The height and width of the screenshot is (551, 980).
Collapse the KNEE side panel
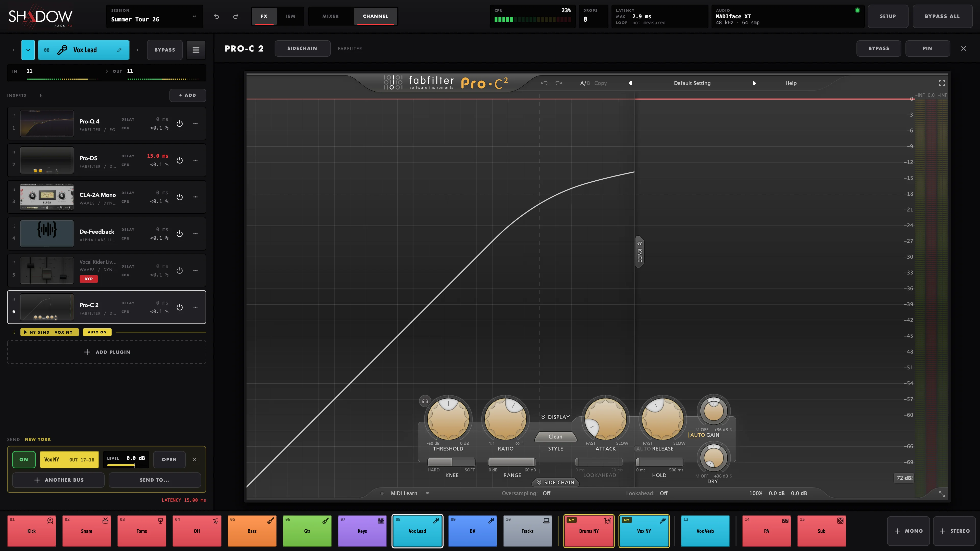point(640,251)
